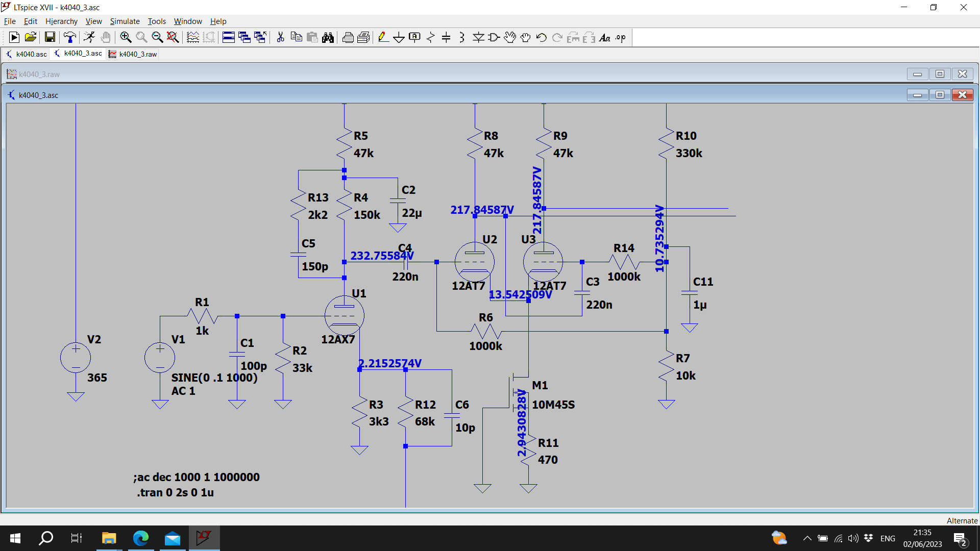Switch to the k4040.asc tab

(26, 54)
